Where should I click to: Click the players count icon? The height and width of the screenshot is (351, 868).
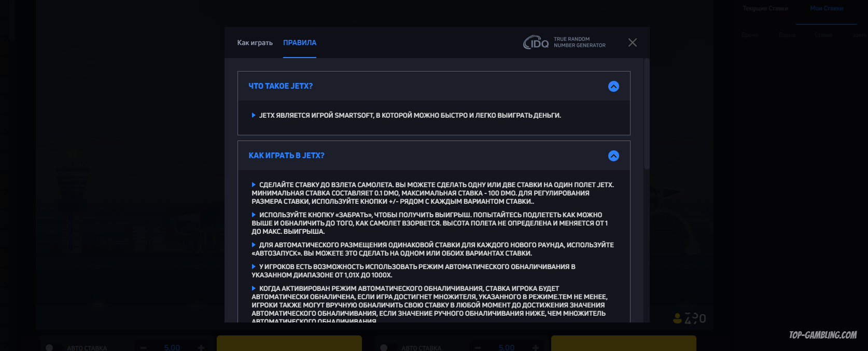(677, 318)
